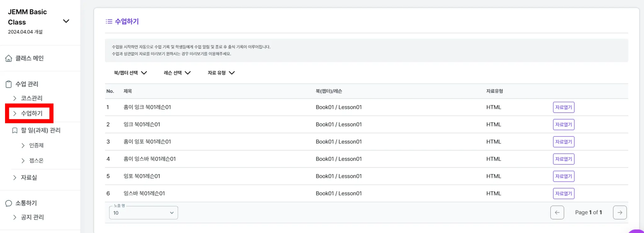Click 자료열기 for 홈이 잉크 북01레슨01
Image resolution: width=644 pixels, height=233 pixels.
[x=563, y=107]
